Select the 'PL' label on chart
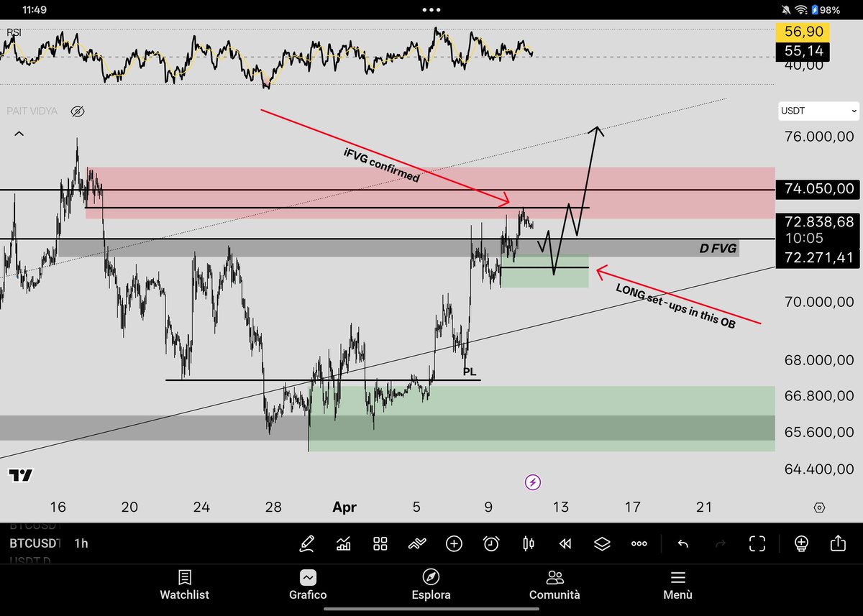 (x=470, y=371)
